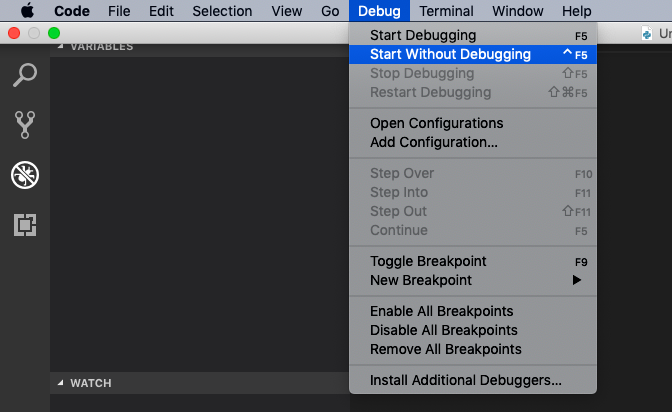
Task: Open the Go menu
Action: tap(330, 11)
